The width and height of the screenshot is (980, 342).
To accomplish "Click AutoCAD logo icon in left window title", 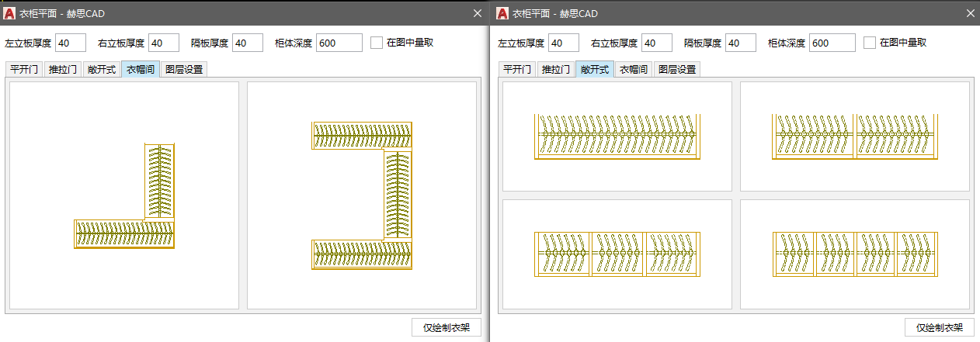I will [x=9, y=14].
